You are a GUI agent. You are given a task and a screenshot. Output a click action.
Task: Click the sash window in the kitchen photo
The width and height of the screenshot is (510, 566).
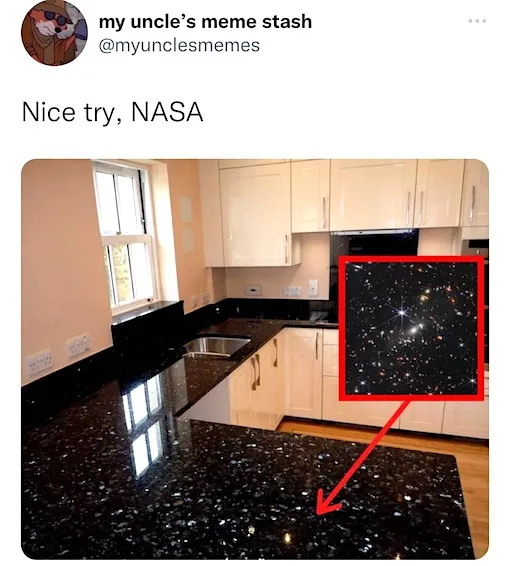pyautogui.click(x=125, y=236)
